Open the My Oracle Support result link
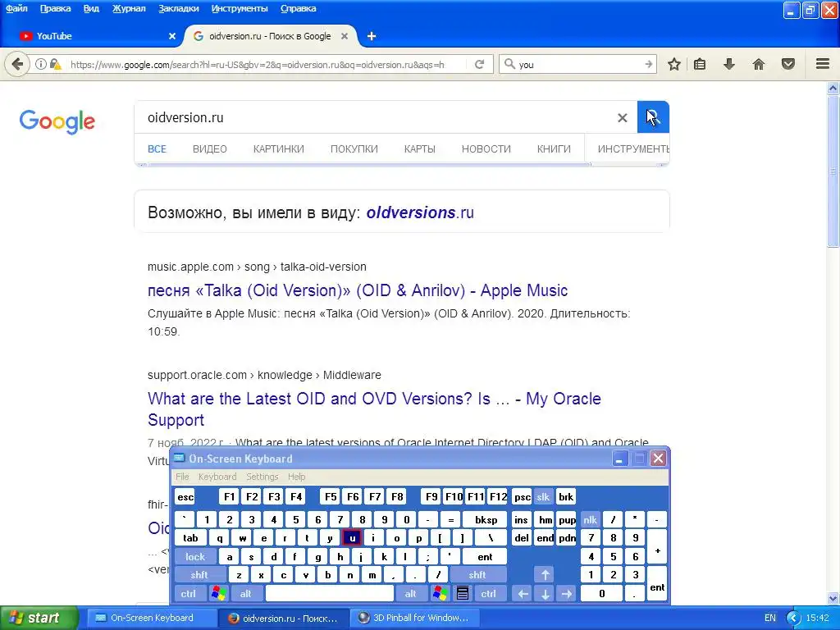This screenshot has width=840, height=630. click(x=374, y=409)
